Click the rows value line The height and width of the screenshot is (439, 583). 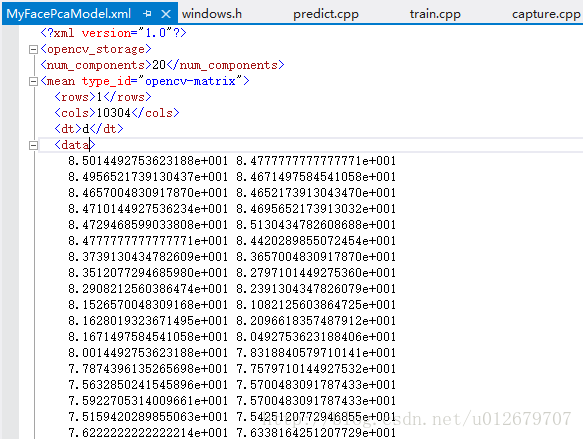[103, 97]
